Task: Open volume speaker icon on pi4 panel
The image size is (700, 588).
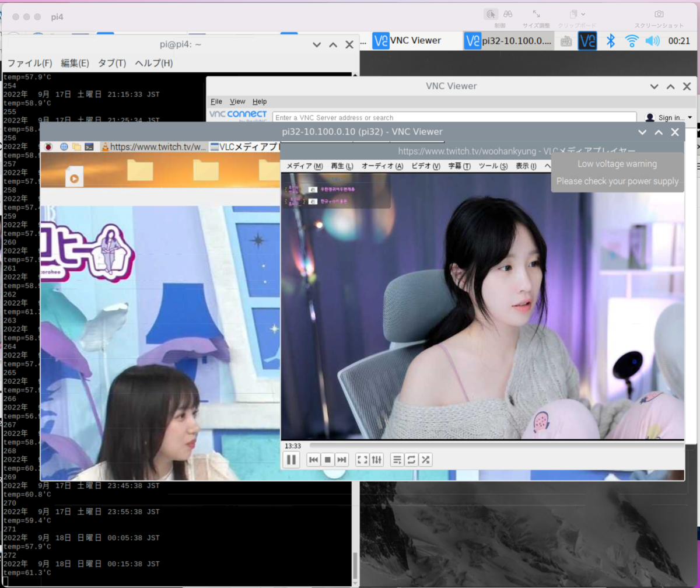Action: click(x=652, y=41)
